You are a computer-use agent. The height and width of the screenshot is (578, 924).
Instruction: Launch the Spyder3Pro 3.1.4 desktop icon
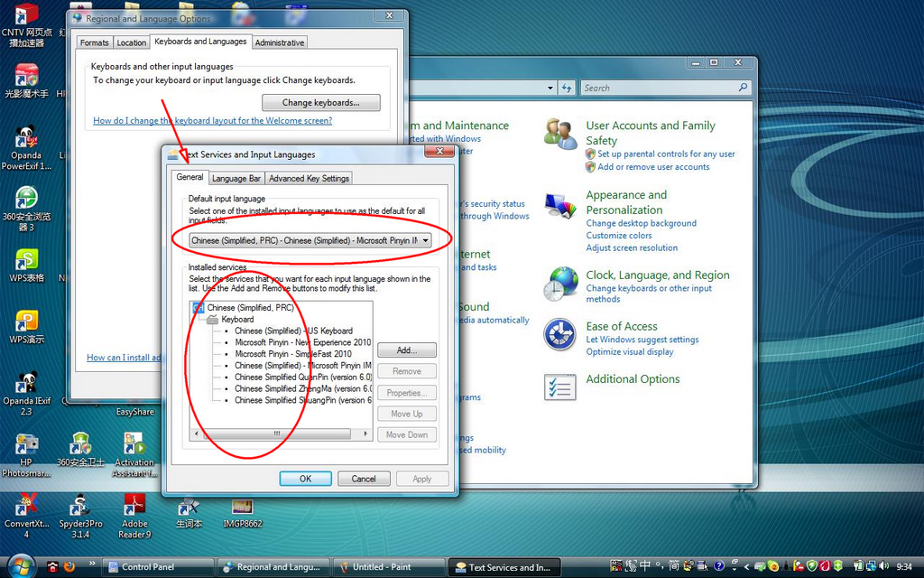[x=80, y=517]
